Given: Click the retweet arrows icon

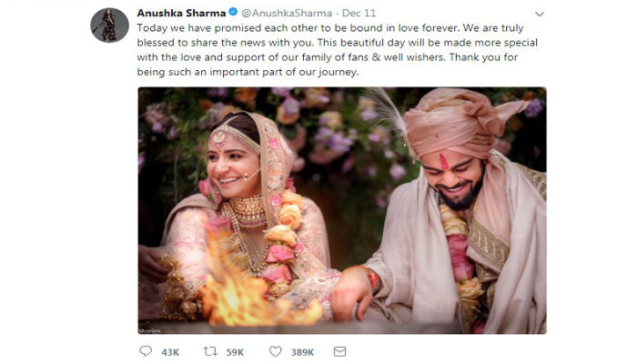Looking at the screenshot, I should pos(210,351).
